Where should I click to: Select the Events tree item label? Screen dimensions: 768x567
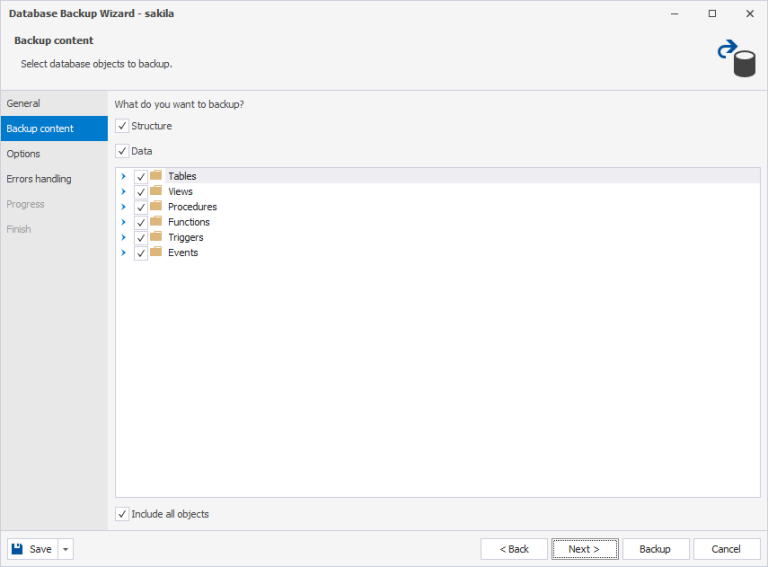pyautogui.click(x=183, y=253)
